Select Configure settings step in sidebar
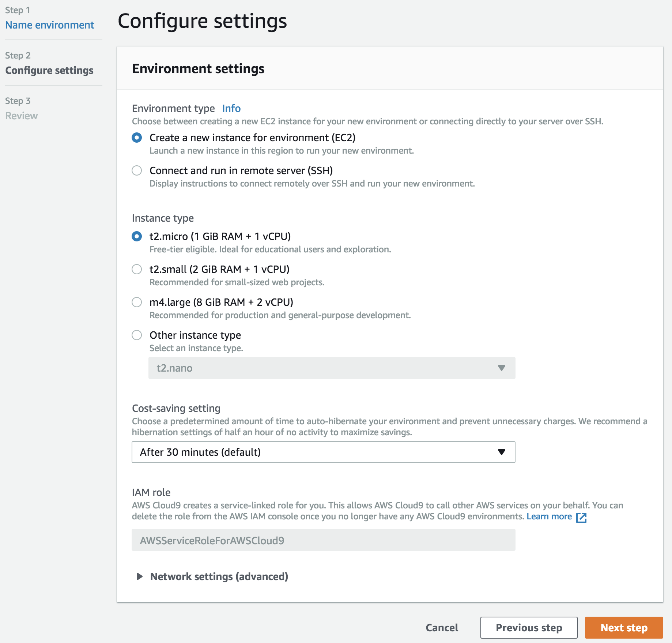Viewport: 672px width, 643px height. point(49,70)
